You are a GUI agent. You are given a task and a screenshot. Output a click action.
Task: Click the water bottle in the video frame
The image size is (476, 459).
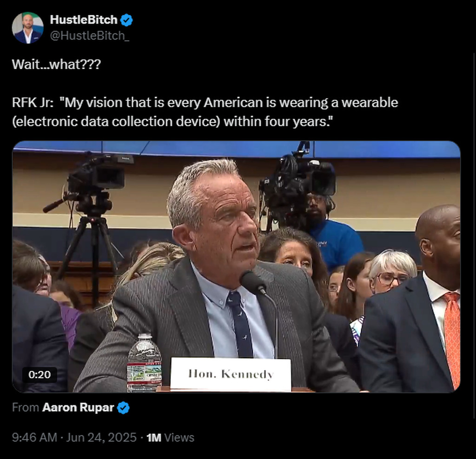click(144, 362)
